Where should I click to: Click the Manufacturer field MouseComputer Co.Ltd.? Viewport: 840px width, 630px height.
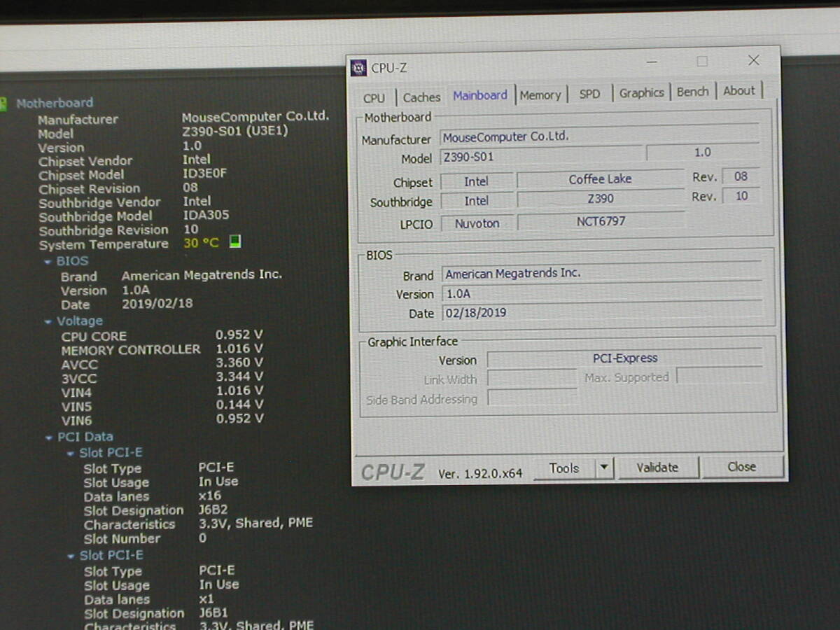(599, 136)
